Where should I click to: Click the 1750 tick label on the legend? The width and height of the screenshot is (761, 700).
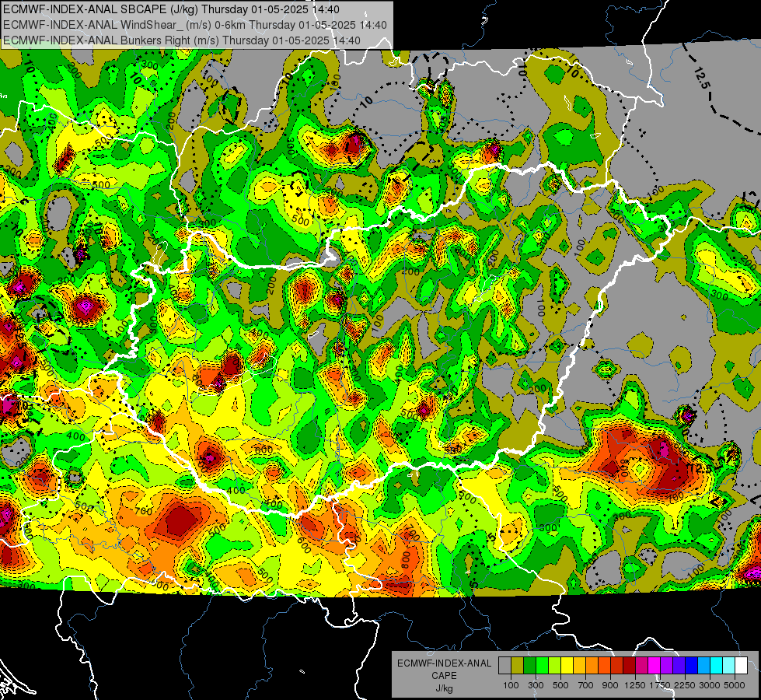661,685
